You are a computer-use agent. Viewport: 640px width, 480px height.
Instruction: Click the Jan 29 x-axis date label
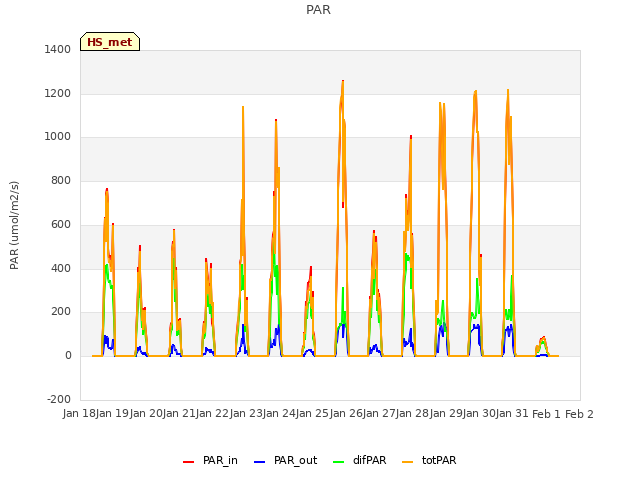tap(446, 414)
